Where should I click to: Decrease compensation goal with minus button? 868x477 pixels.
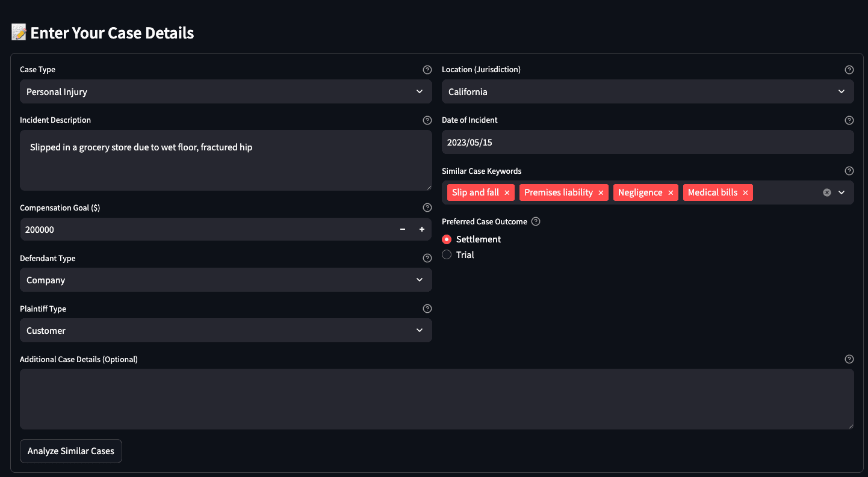pos(403,229)
